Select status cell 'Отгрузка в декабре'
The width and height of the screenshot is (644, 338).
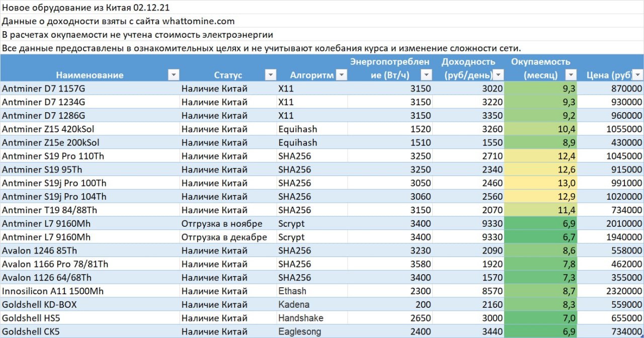click(x=228, y=237)
